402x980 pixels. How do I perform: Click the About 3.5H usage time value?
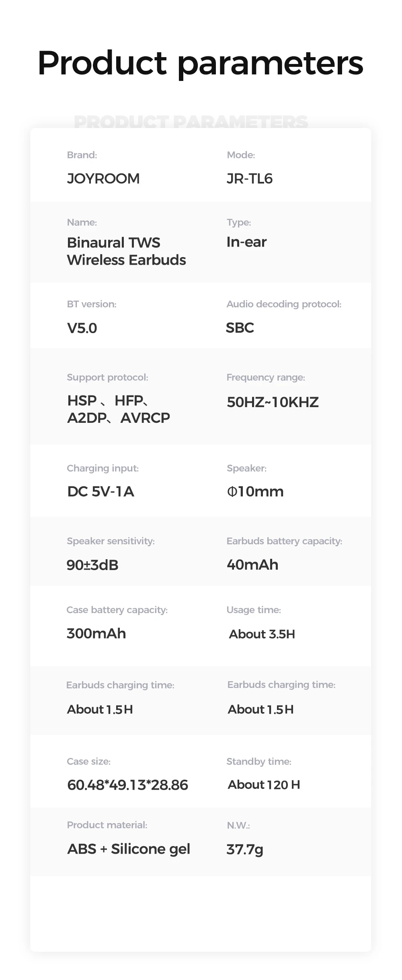coord(262,634)
